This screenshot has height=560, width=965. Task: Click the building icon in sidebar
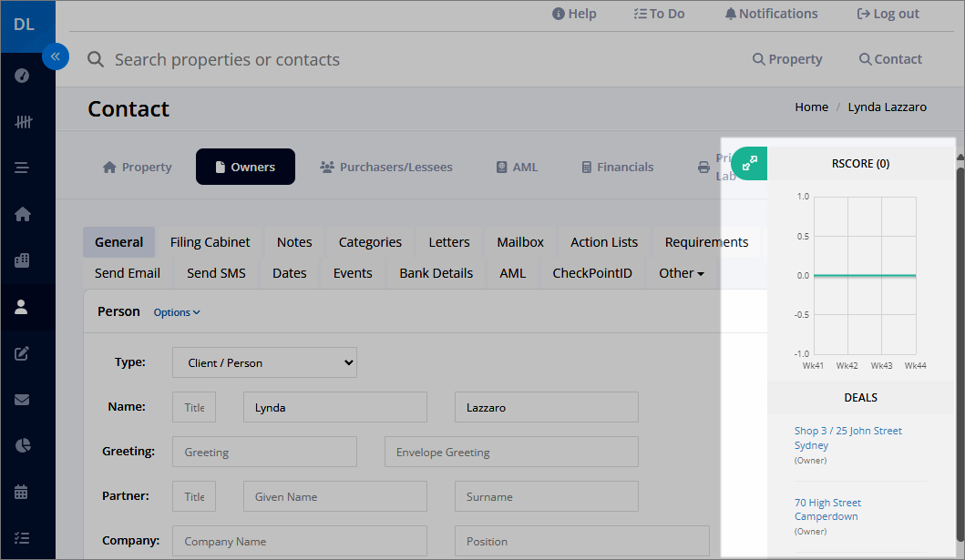click(22, 260)
